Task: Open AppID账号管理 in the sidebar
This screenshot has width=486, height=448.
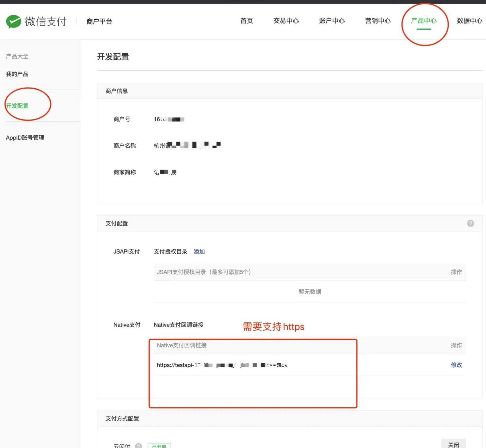Action: point(25,138)
